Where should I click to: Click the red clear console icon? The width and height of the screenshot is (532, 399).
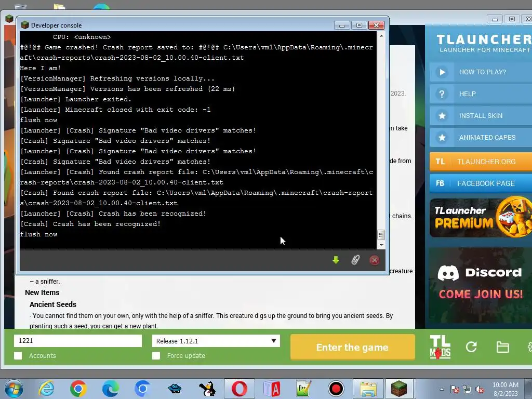374,260
